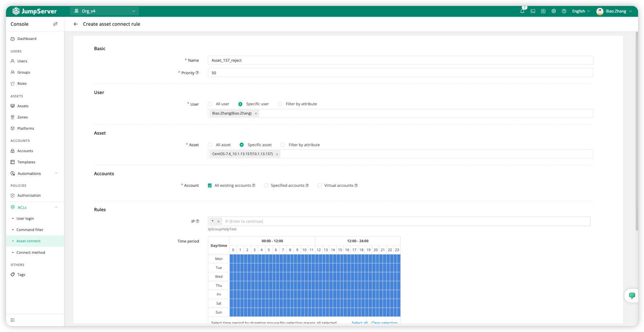The image size is (644, 332).
Task: Open the help icon in header
Action: coord(564,11)
